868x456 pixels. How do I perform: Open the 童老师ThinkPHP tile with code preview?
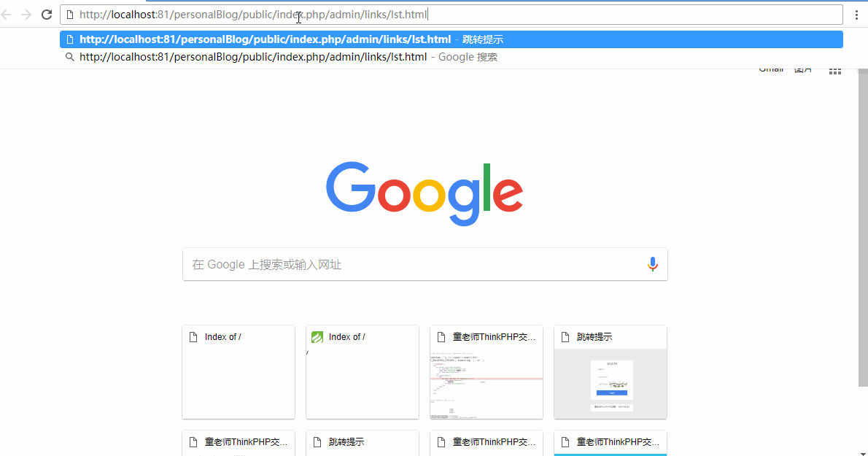(x=487, y=372)
